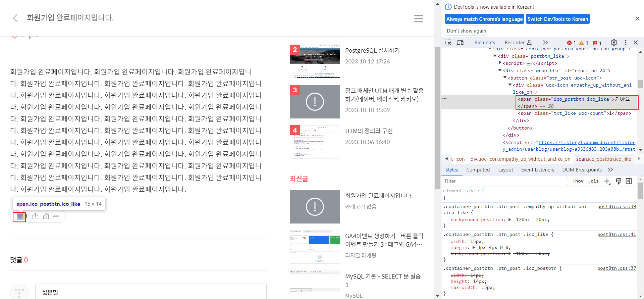The image size is (644, 299).
Task: Show more styles pane tabs chevron
Action: tap(610, 170)
